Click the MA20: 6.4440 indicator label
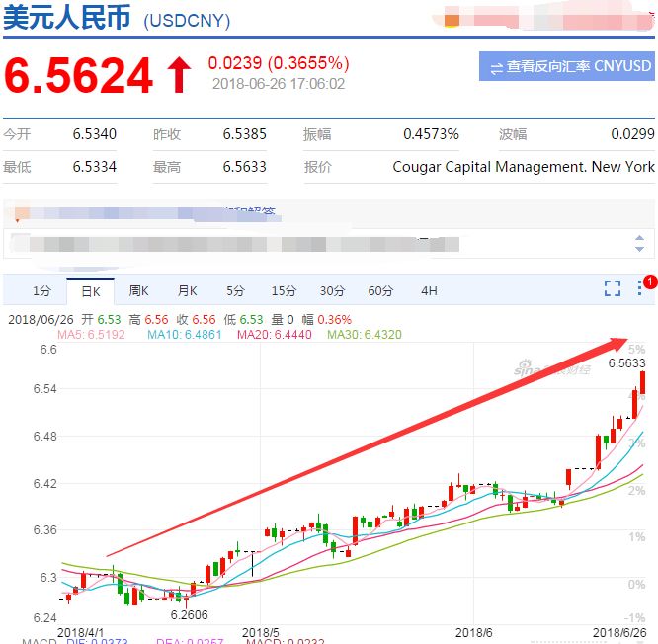This screenshot has width=658, height=644. click(x=274, y=335)
